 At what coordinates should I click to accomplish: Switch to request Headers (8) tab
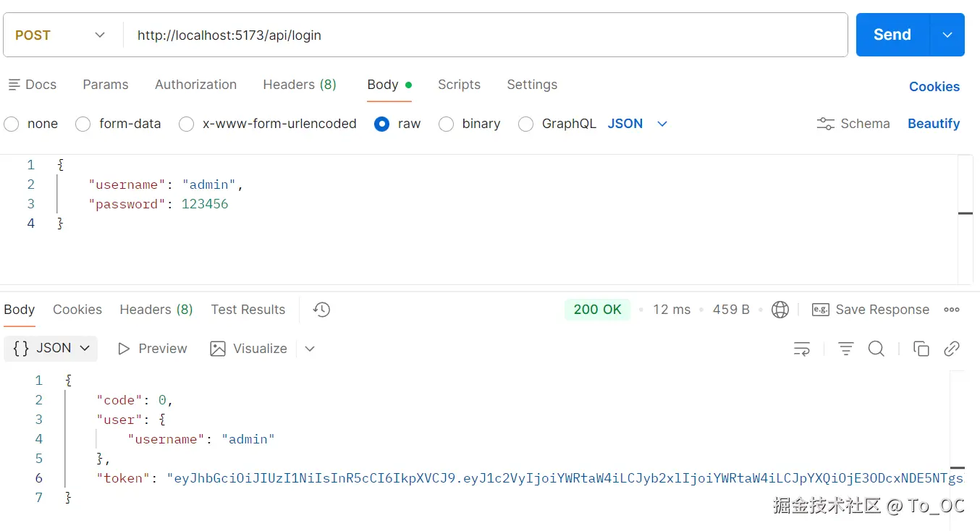(x=300, y=85)
